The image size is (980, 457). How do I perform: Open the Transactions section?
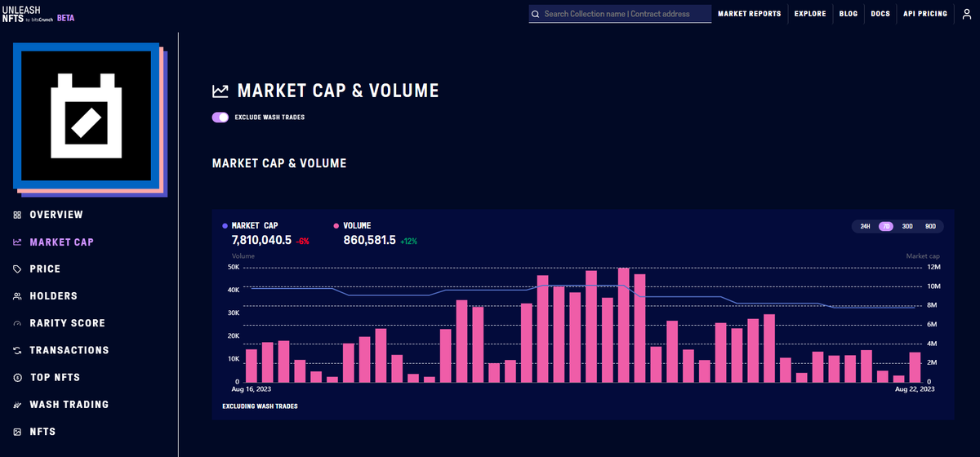coord(69,351)
